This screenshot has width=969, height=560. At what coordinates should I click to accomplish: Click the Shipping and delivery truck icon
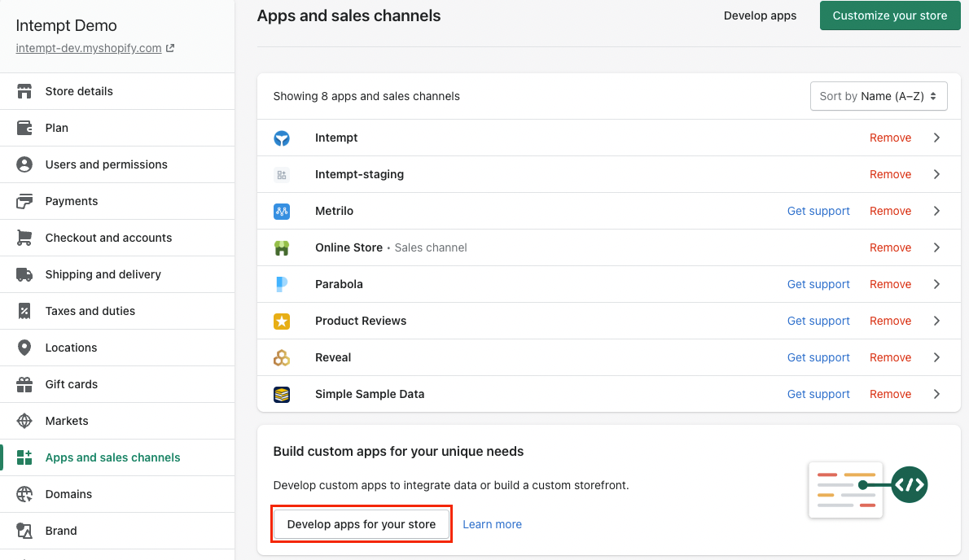(24, 274)
